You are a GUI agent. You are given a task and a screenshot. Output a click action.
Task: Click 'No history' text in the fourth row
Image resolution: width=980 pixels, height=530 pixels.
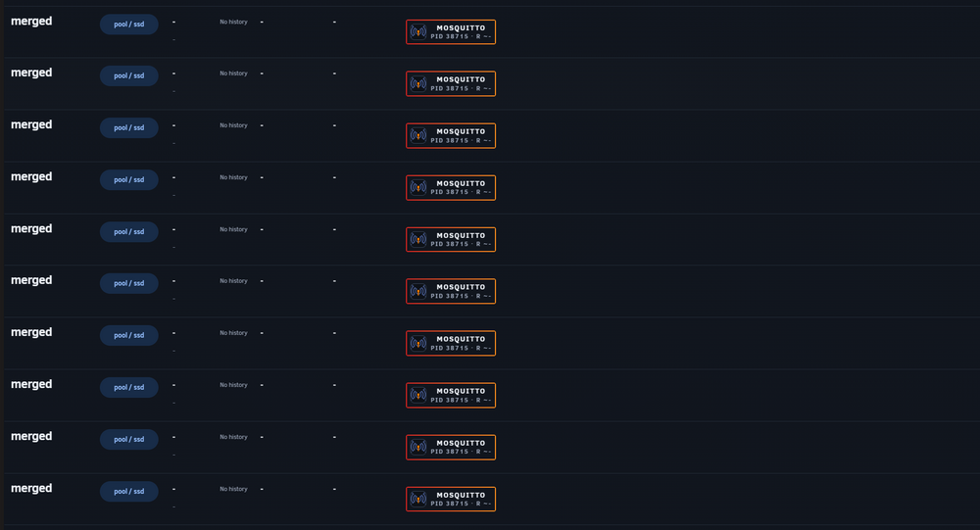[233, 177]
